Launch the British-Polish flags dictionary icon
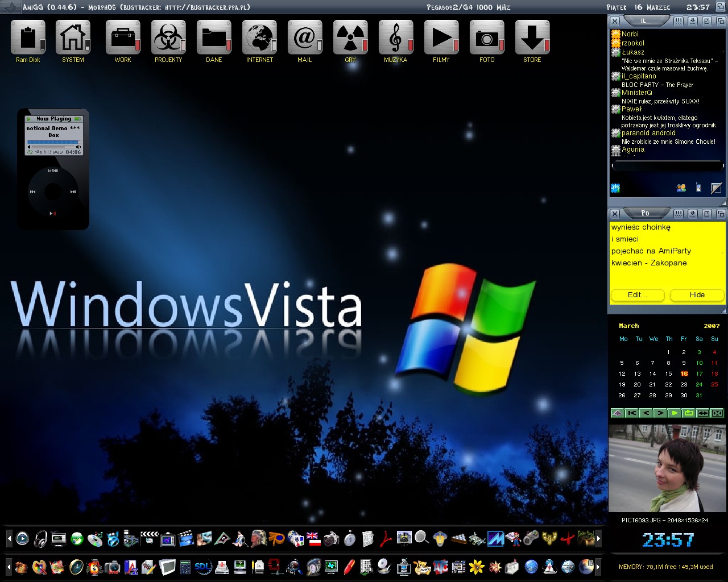This screenshot has height=582, width=728. pyautogui.click(x=313, y=539)
